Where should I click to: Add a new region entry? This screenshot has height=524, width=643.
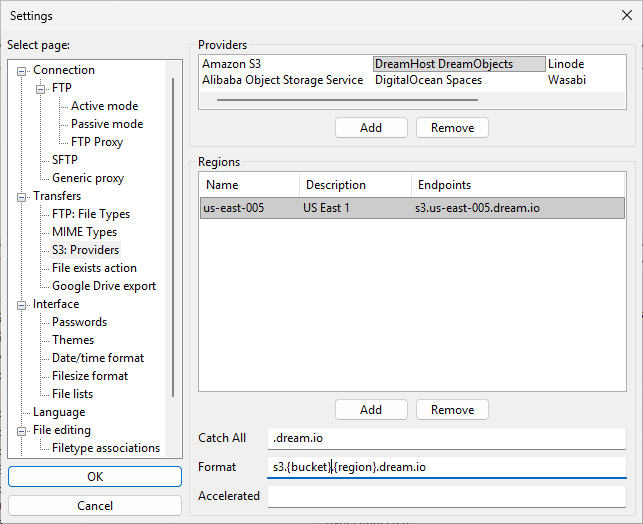pyautogui.click(x=371, y=410)
